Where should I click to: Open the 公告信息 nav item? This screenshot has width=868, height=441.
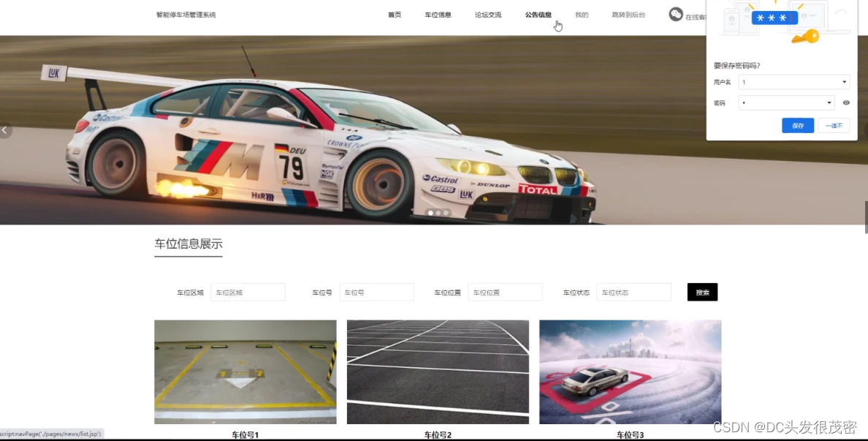pos(538,15)
